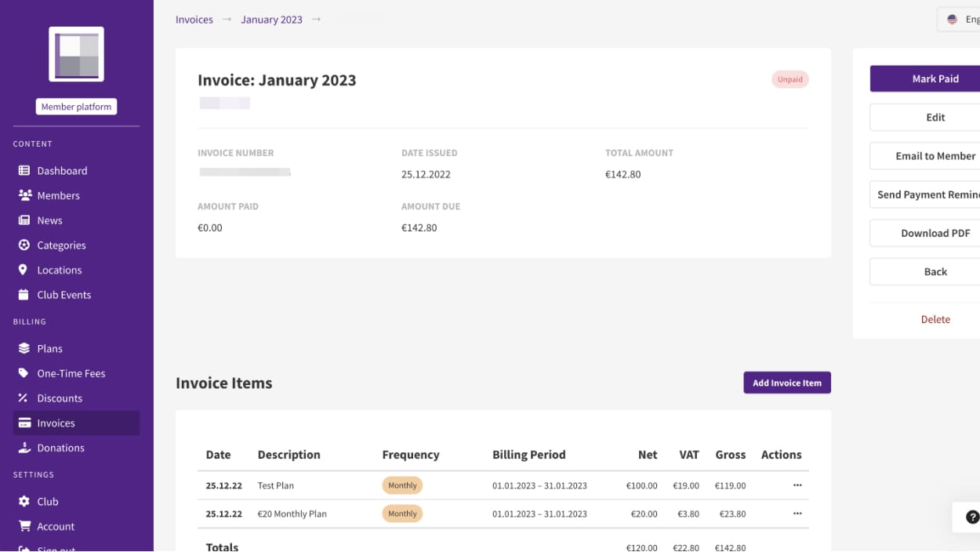Click the Unpaid status badge

pos(790,79)
